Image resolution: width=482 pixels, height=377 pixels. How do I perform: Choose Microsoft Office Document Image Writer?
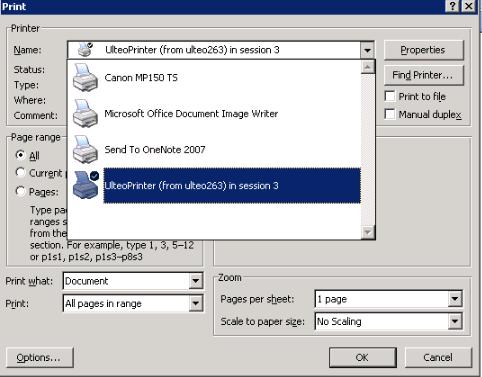pyautogui.click(x=214, y=114)
